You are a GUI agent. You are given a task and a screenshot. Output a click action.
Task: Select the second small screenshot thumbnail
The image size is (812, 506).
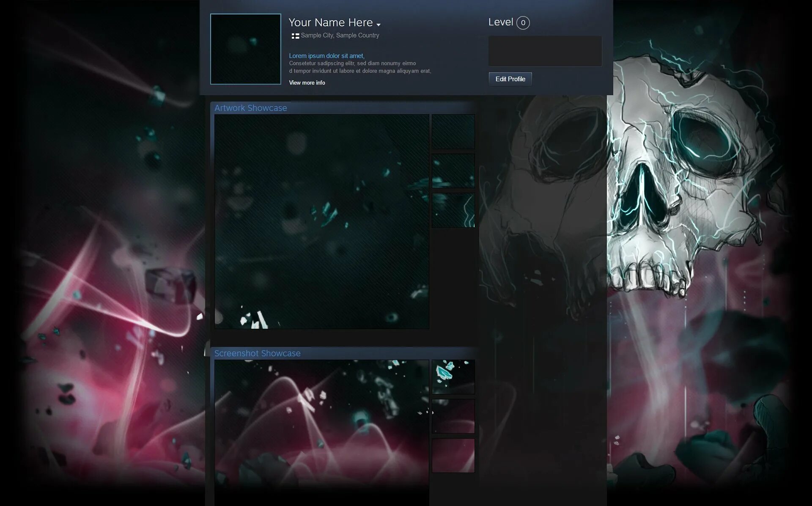point(453,416)
